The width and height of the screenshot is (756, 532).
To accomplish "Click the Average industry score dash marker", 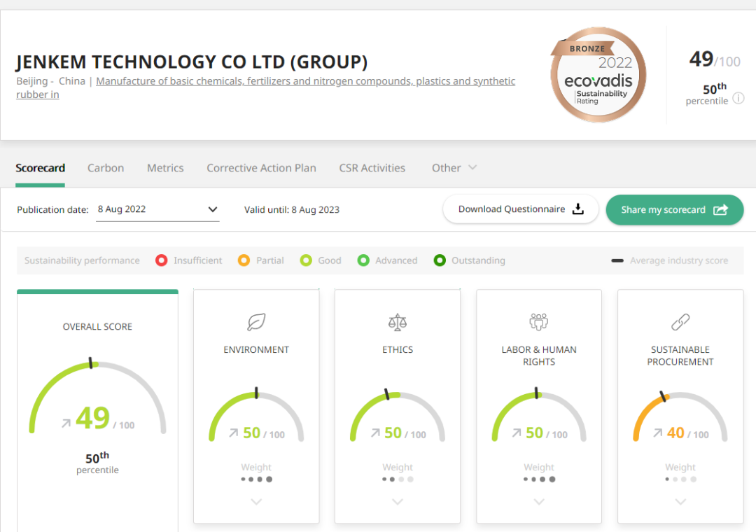I will pos(617,260).
